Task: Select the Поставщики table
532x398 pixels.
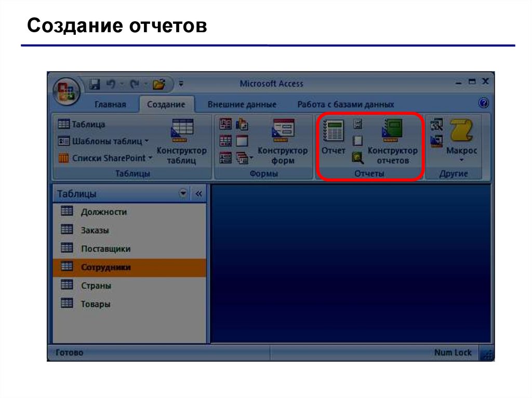Action: (x=129, y=249)
